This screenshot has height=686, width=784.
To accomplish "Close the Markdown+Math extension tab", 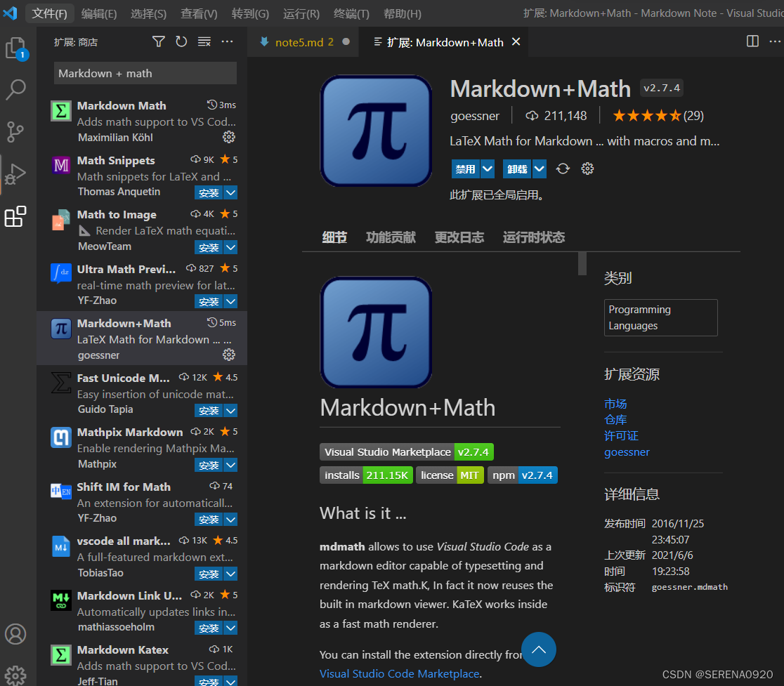I will [x=516, y=42].
